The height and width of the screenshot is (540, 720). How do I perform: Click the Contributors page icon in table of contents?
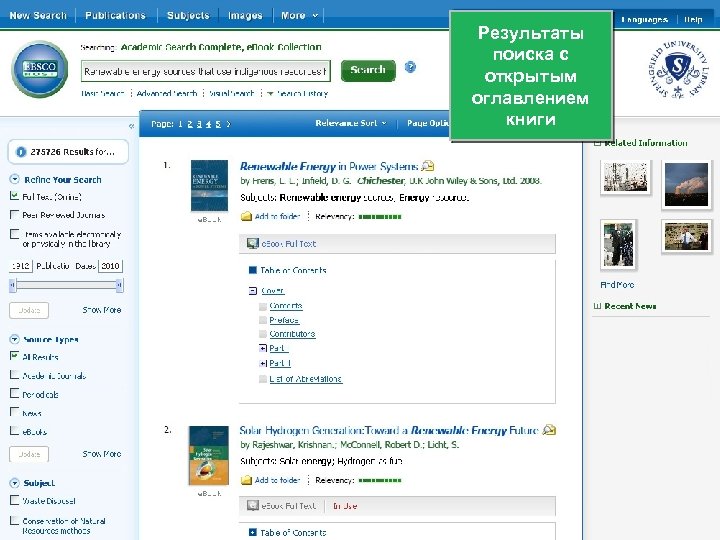pyautogui.click(x=263, y=334)
